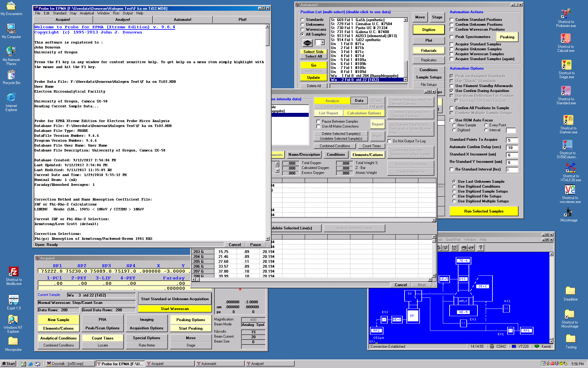Open Esprit 1.9 desktop icon

coord(14,299)
